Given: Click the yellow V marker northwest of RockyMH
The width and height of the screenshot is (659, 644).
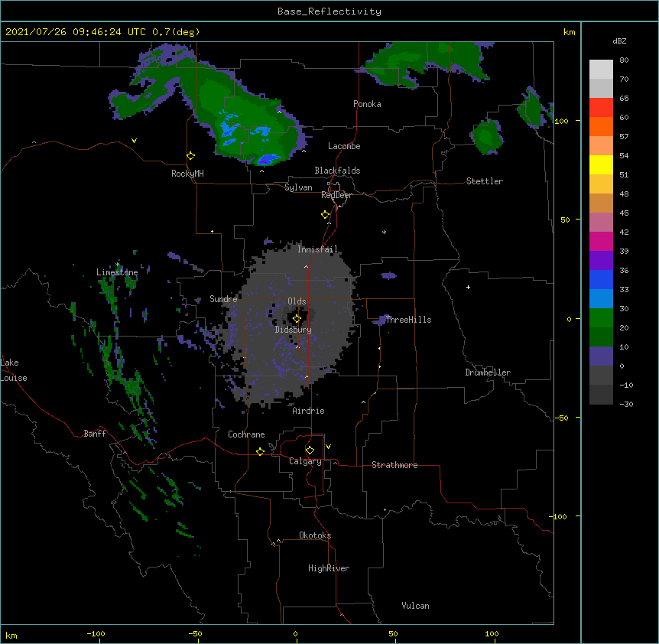Looking at the screenshot, I should (134, 141).
